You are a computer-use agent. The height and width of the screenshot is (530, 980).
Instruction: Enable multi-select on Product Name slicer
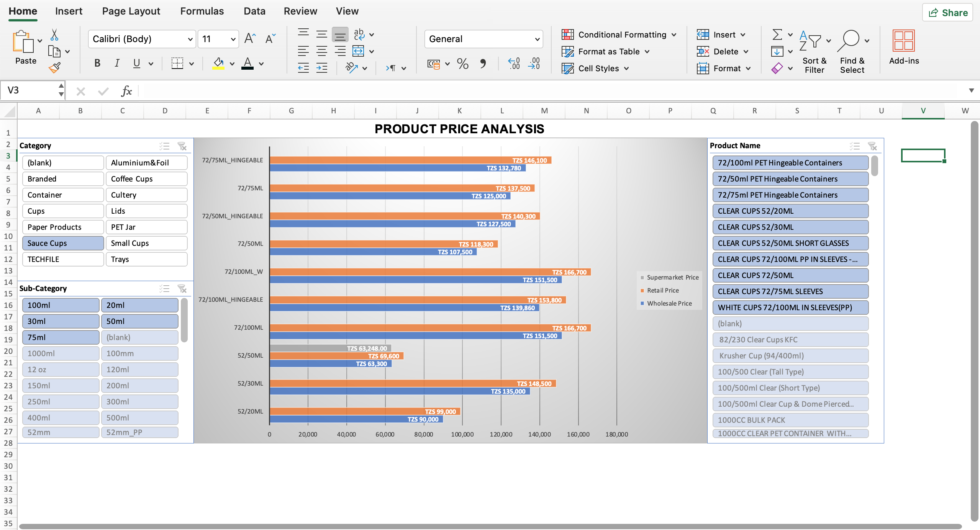point(855,146)
